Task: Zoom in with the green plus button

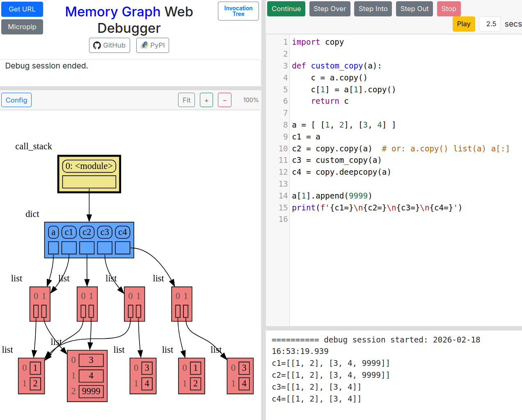Action: (206, 100)
